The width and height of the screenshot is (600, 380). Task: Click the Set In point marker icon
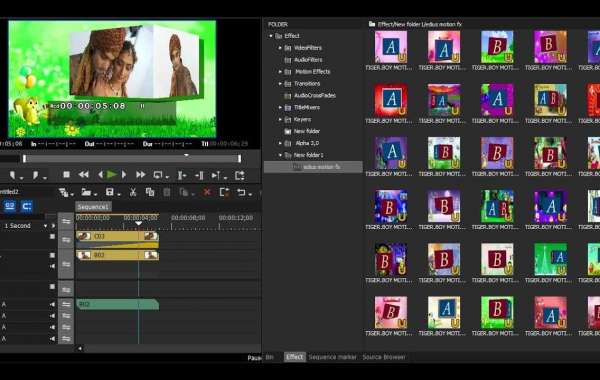pos(13,175)
